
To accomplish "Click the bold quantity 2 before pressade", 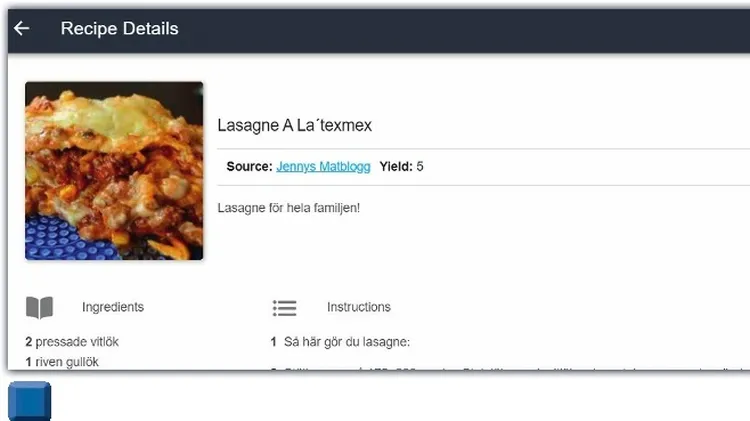I will point(29,342).
